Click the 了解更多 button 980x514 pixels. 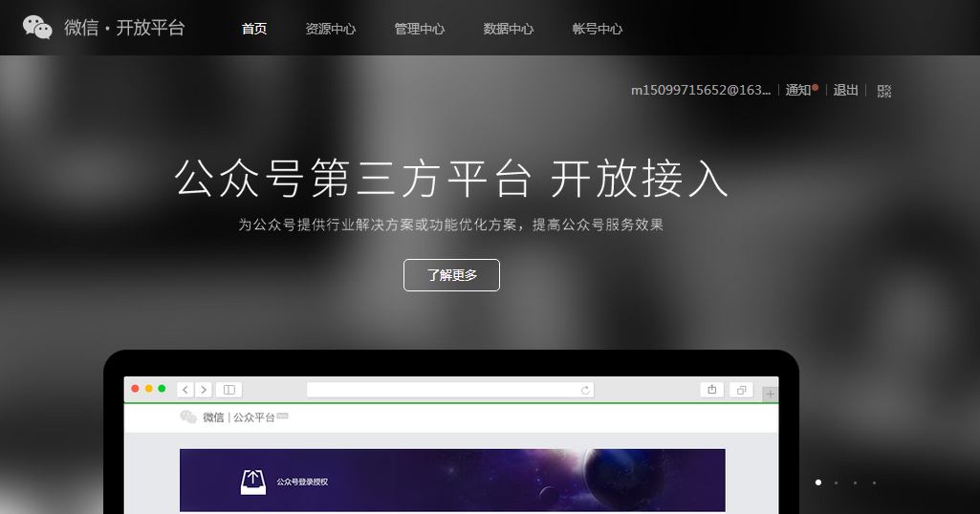pyautogui.click(x=452, y=275)
